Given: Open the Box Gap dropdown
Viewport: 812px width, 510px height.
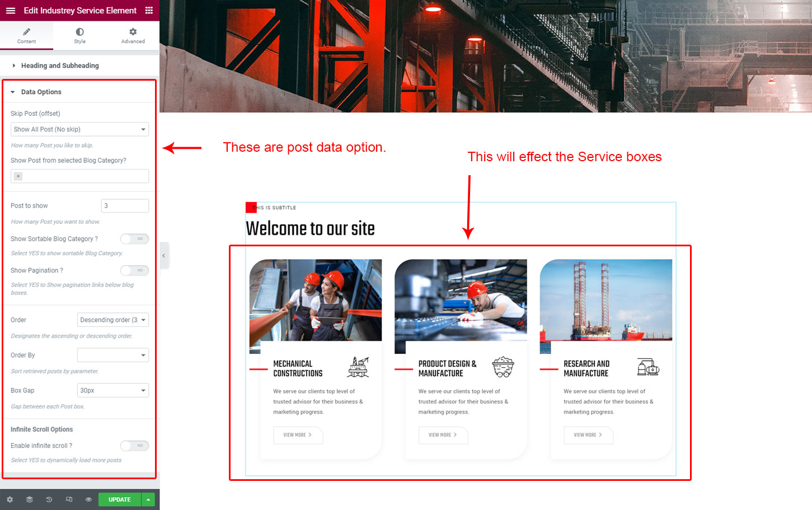Looking at the screenshot, I should [112, 391].
